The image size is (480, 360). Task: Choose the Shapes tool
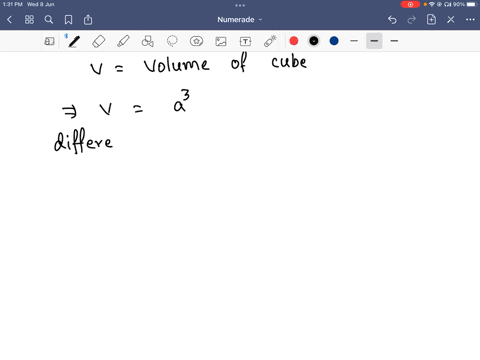pyautogui.click(x=147, y=41)
